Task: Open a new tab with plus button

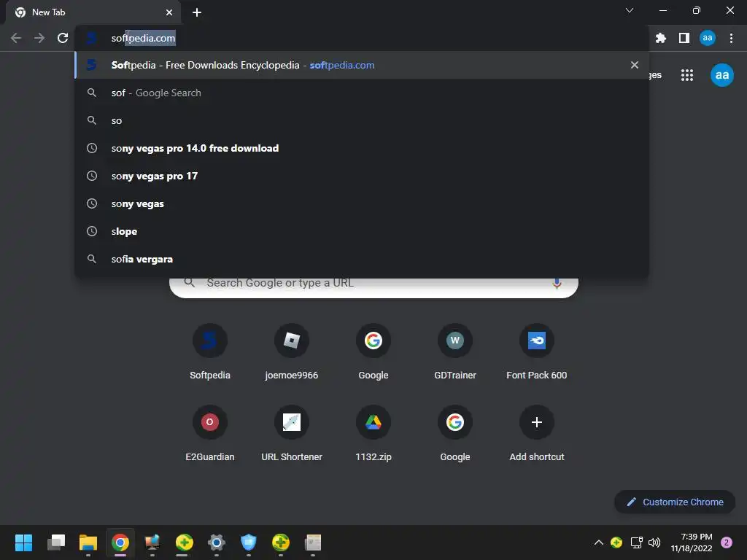Action: point(197,12)
